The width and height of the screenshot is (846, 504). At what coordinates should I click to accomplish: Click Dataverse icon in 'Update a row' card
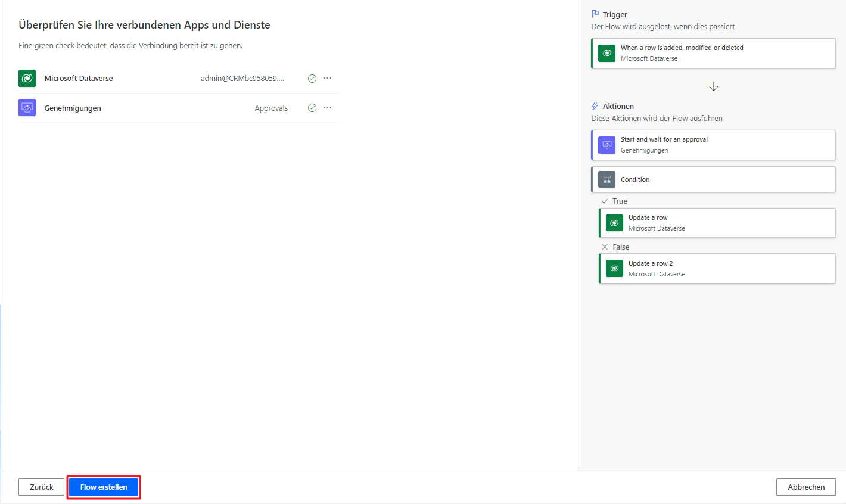pos(614,223)
